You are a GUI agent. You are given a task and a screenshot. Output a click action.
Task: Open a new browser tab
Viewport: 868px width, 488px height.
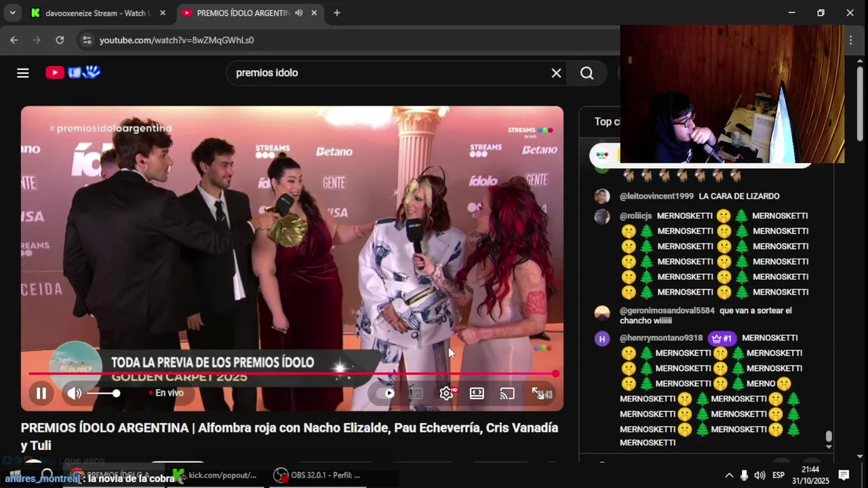[336, 13]
